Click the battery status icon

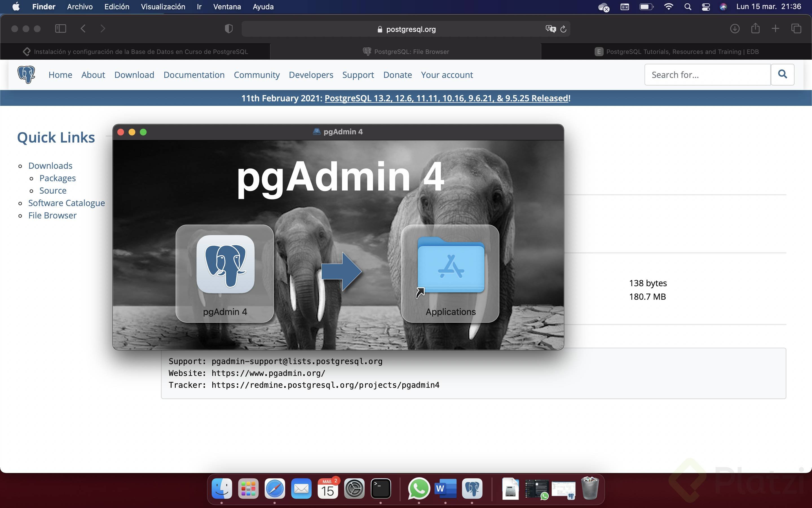[646, 7]
